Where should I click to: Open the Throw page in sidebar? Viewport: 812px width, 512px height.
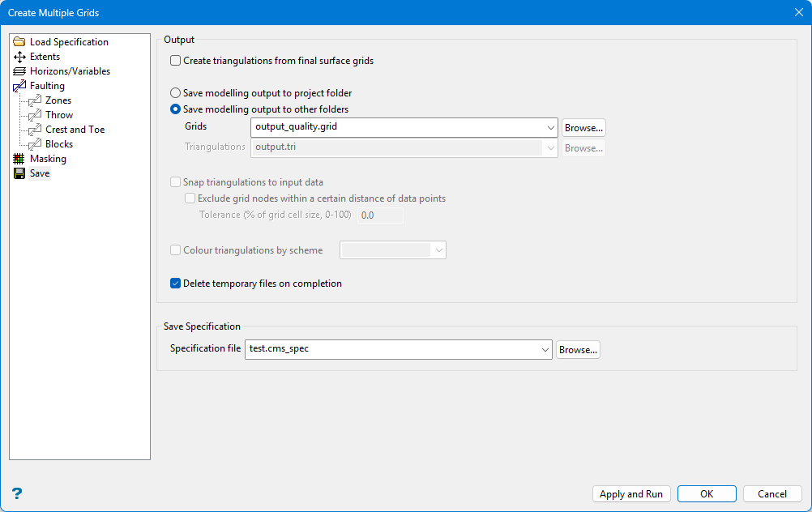59,115
